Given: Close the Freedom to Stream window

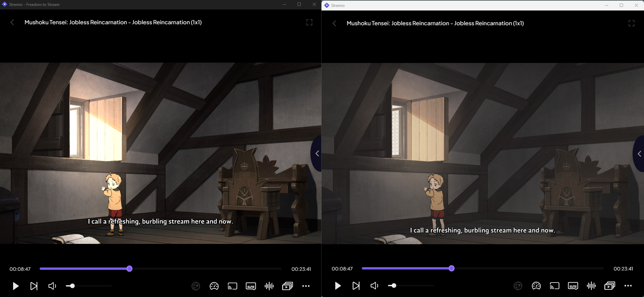Looking at the screenshot, I should click(314, 5).
